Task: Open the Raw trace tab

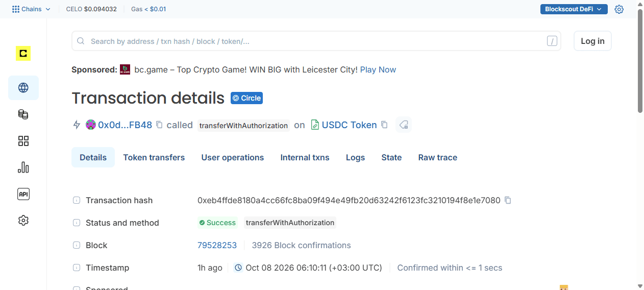Action: click(438, 157)
